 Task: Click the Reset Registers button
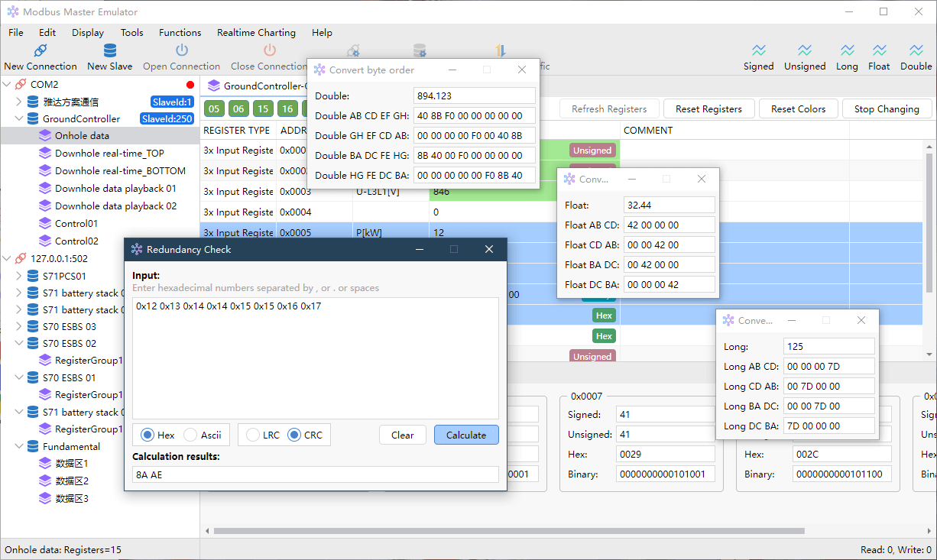[x=708, y=108]
